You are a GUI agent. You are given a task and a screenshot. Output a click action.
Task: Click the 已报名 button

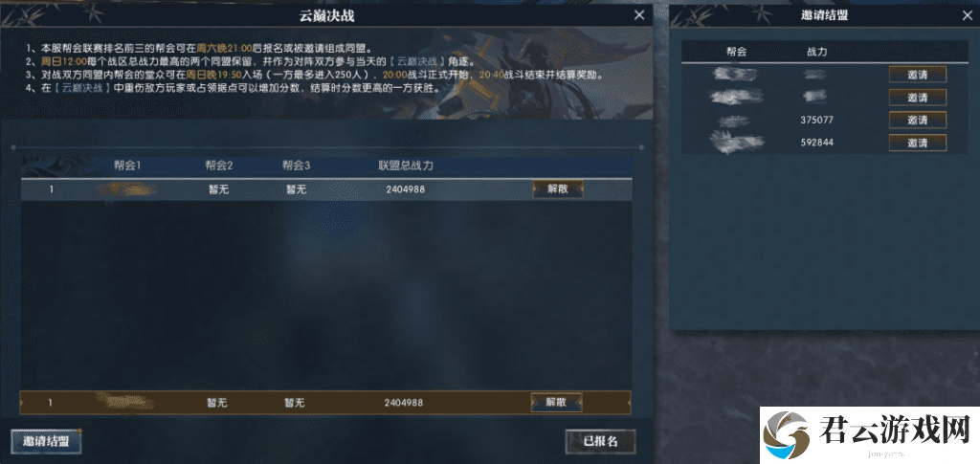[600, 441]
